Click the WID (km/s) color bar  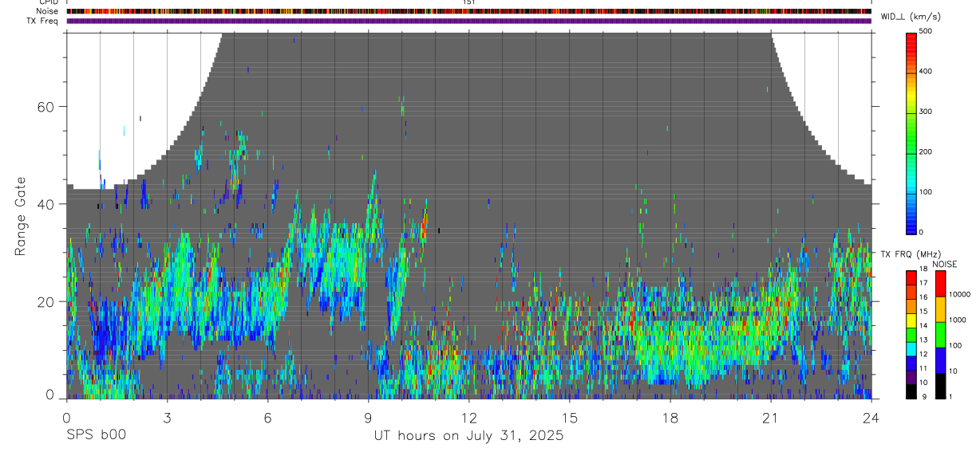pyautogui.click(x=911, y=132)
